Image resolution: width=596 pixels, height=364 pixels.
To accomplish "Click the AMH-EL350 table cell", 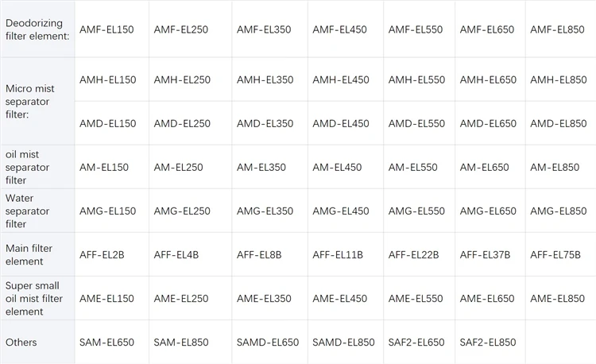I will click(265, 79).
